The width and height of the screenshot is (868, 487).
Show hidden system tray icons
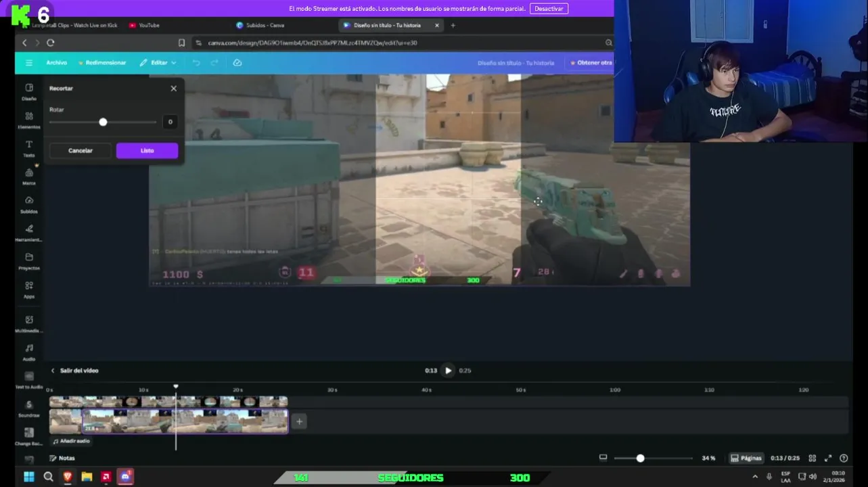click(755, 477)
